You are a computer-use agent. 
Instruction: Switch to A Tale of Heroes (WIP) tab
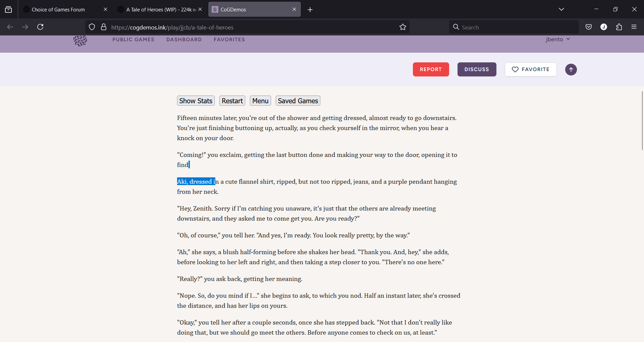point(157,9)
